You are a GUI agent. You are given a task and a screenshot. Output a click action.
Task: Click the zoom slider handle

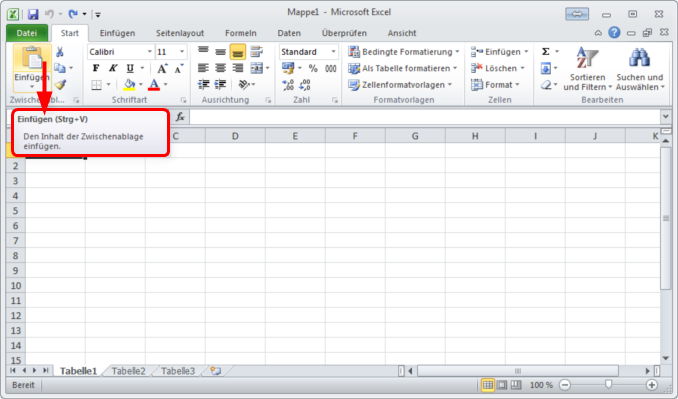(x=608, y=384)
